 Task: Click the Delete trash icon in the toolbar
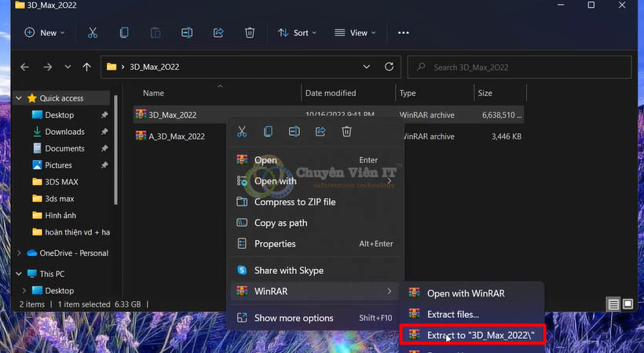pyautogui.click(x=250, y=33)
